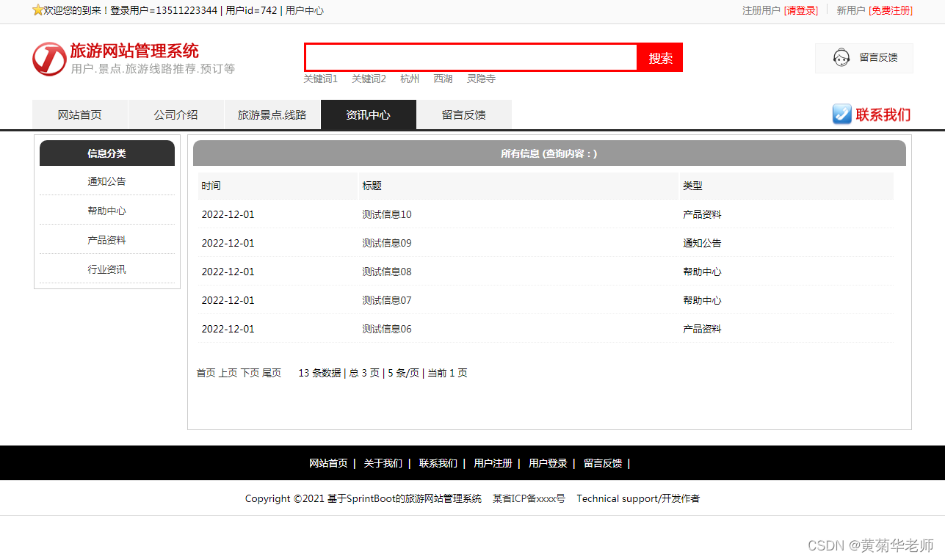Click 产品资料 type in the 测试信息10 row
This screenshot has width=945, height=560.
pyautogui.click(x=702, y=214)
